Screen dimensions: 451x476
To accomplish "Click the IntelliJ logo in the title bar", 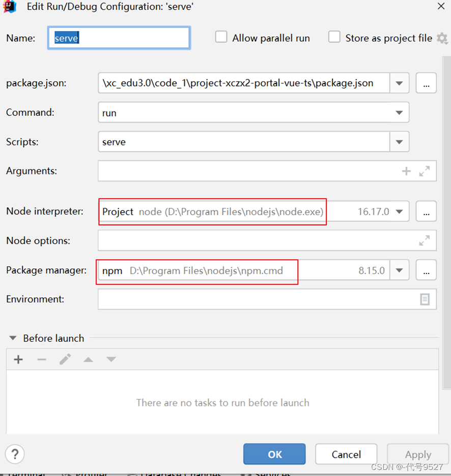I will point(9,7).
